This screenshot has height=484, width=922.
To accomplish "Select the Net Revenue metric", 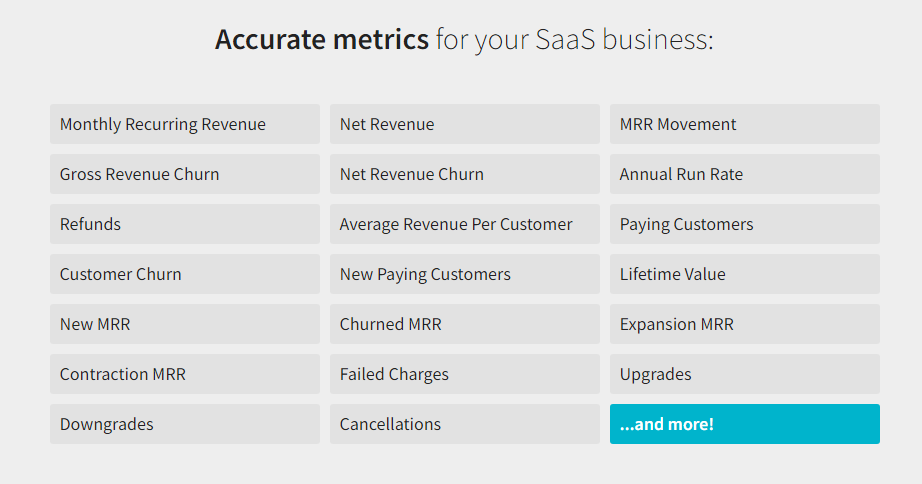I will pyautogui.click(x=465, y=124).
